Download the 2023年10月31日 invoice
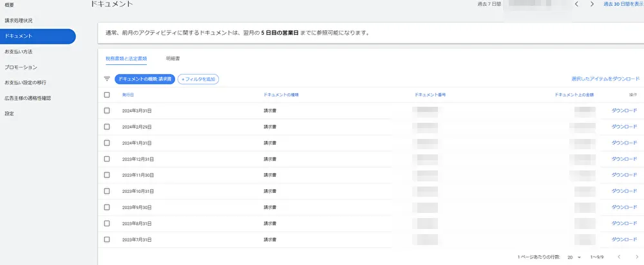 point(624,191)
